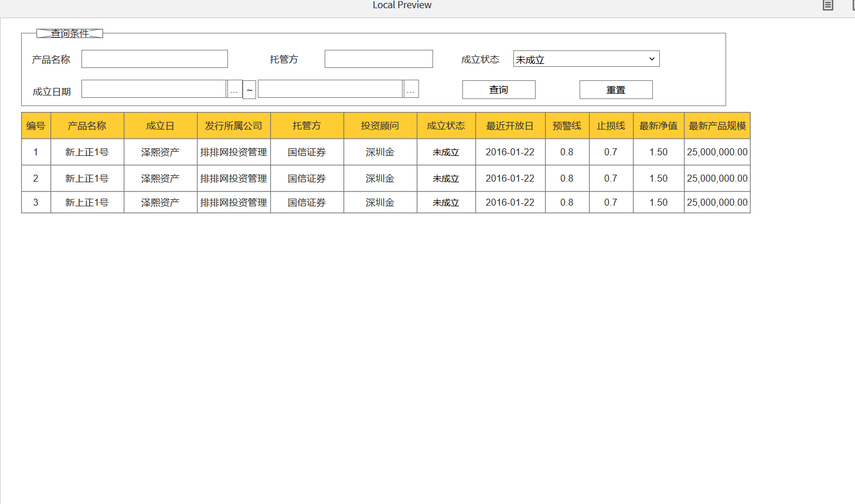Click the 产品名称 column header
Screen dimensions: 855x504
(87, 125)
